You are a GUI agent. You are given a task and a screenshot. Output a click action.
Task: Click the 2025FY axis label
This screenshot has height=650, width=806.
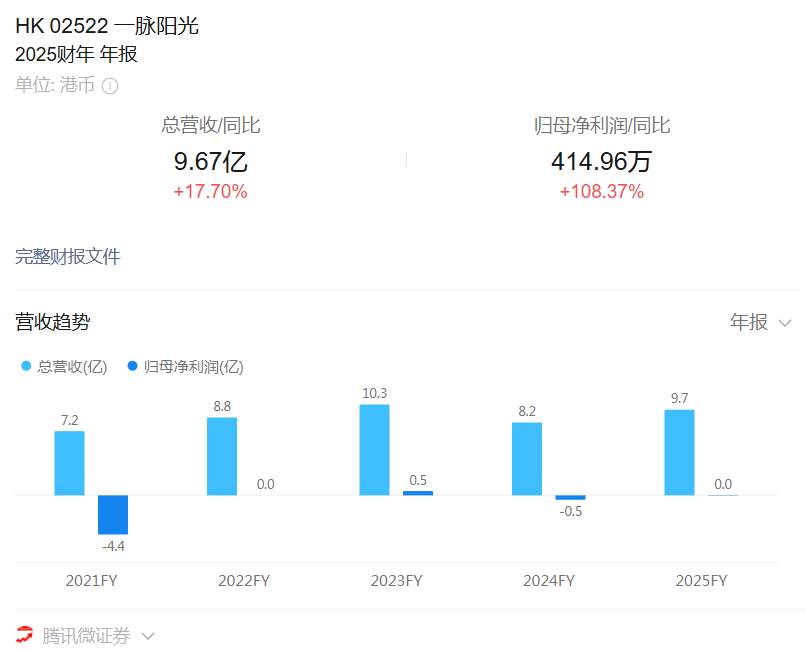[x=701, y=580]
